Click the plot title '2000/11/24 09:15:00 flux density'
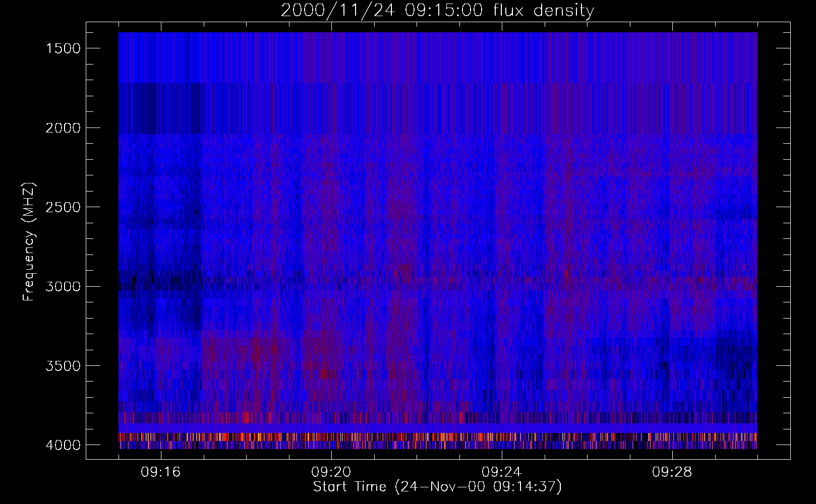This screenshot has height=504, width=816. 437,11
